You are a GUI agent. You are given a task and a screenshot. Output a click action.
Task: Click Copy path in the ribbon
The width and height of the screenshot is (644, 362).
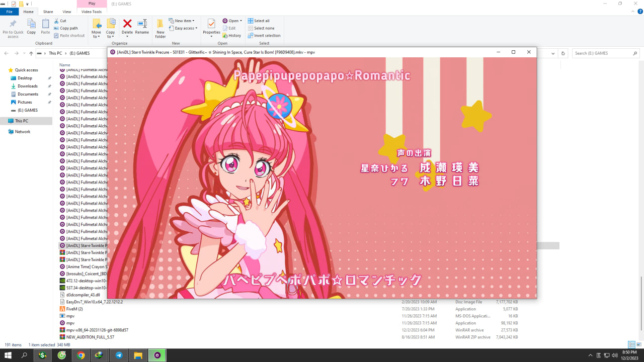pyautogui.click(x=66, y=28)
